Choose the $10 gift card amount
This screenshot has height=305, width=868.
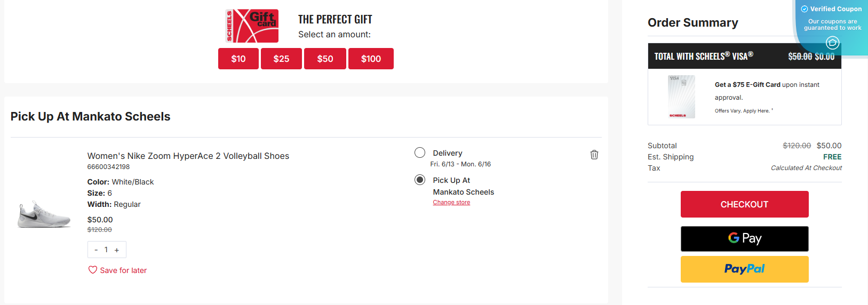238,59
